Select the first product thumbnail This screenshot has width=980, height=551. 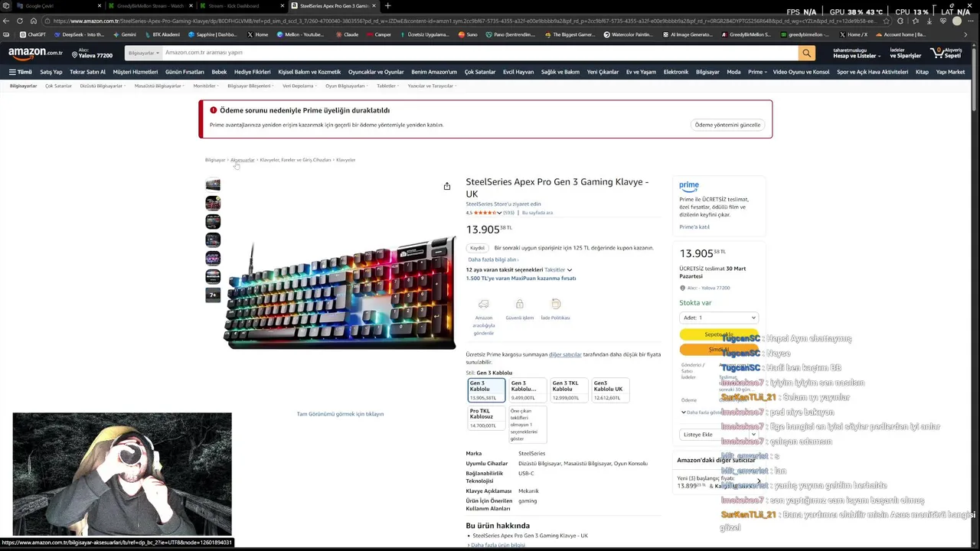(213, 184)
